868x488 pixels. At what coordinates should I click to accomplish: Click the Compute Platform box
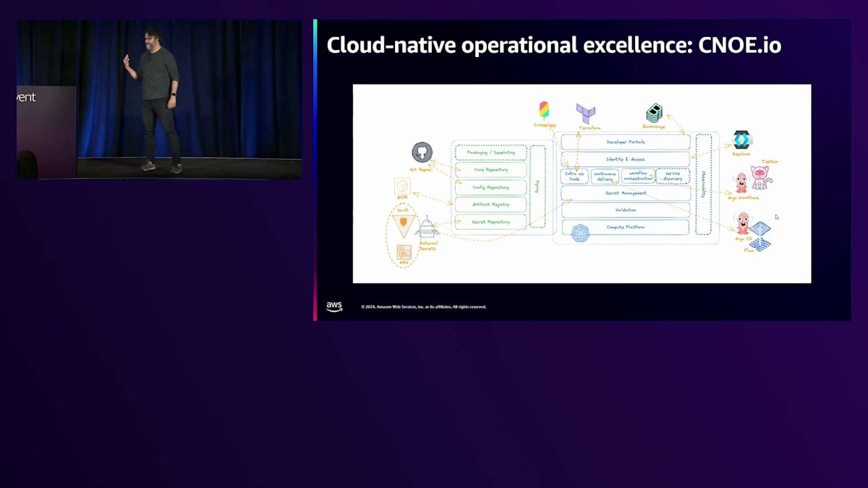[x=626, y=227]
